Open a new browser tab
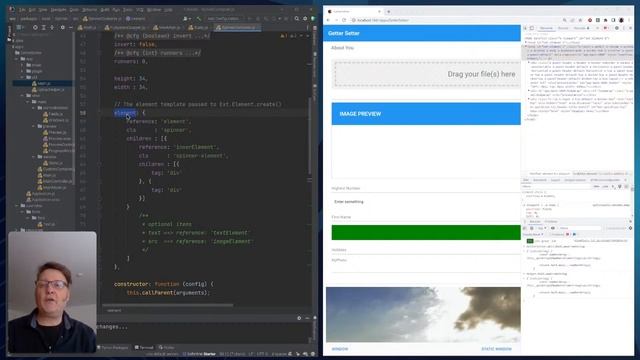The width and height of the screenshot is (640, 360). point(388,11)
